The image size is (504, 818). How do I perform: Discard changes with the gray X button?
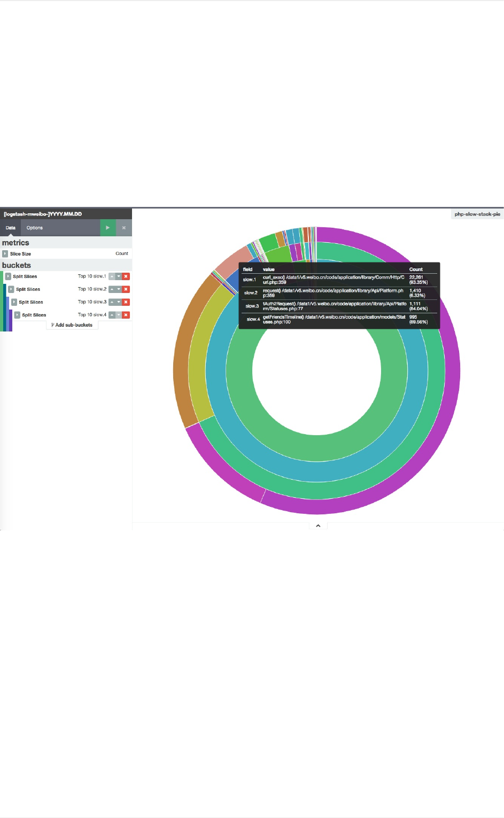[124, 228]
